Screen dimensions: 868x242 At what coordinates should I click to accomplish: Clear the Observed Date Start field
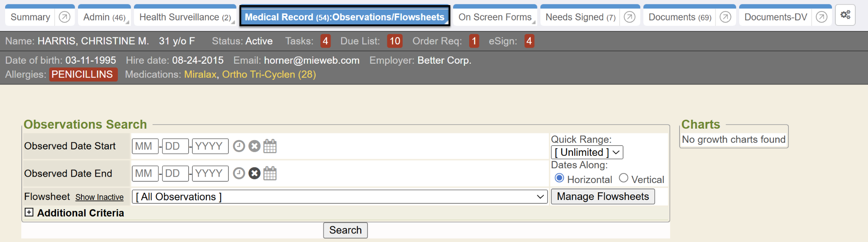tap(254, 146)
